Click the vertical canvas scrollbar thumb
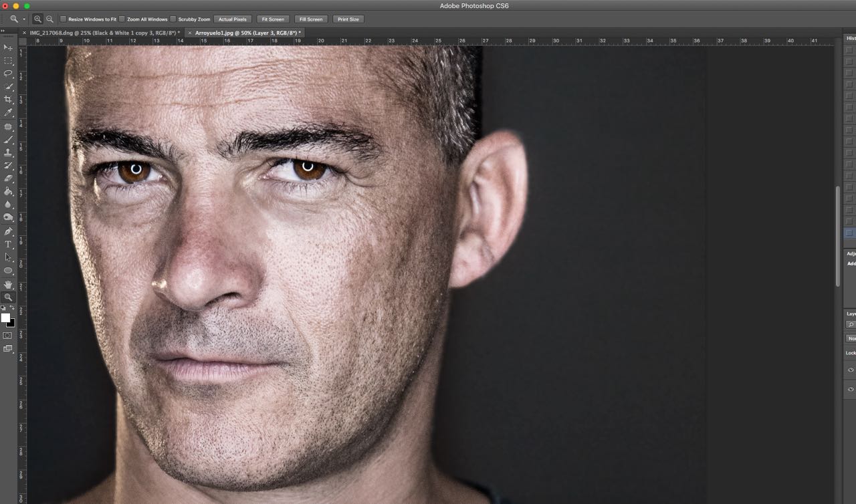The height and width of the screenshot is (504, 856). coord(837,235)
